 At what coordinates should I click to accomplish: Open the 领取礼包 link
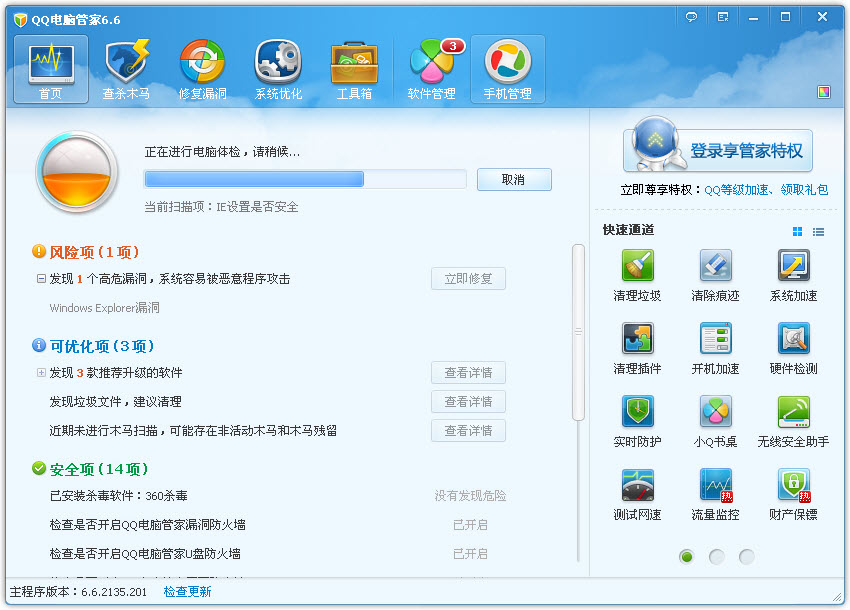coord(804,190)
